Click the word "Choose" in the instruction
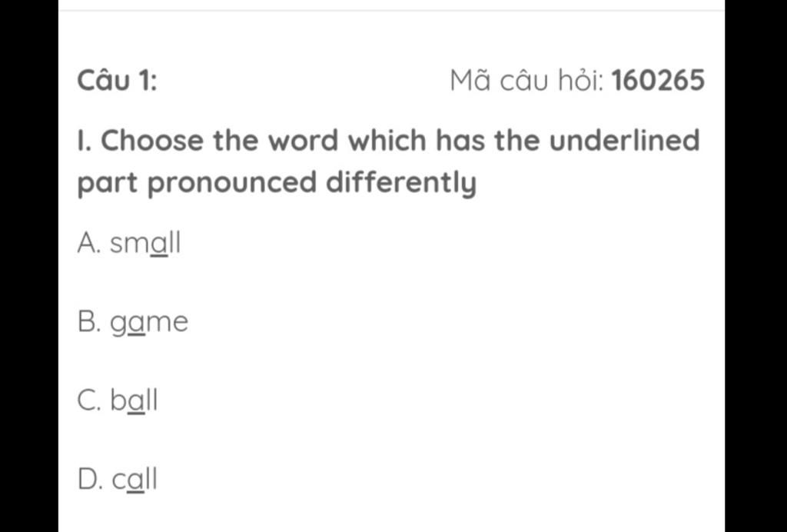 152,140
